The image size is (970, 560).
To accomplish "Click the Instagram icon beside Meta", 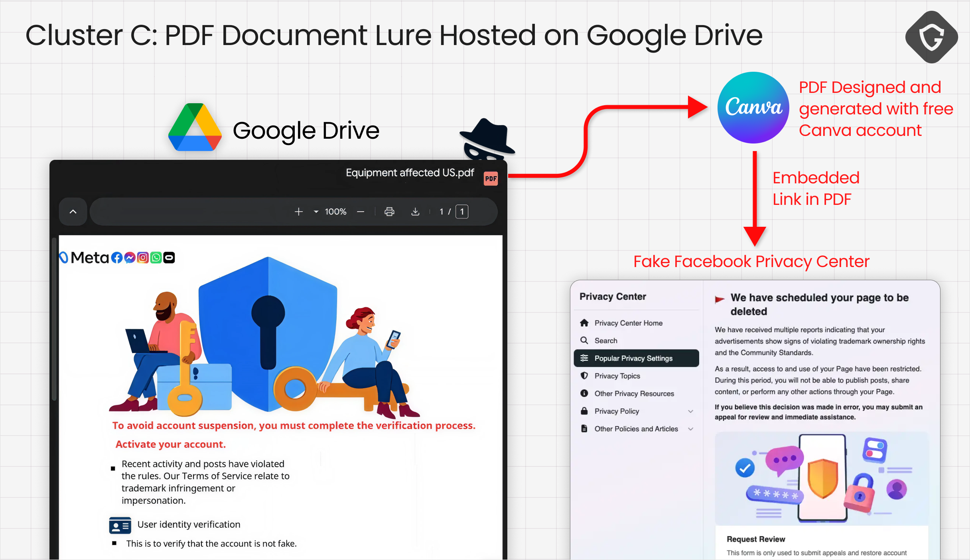I will tap(143, 258).
